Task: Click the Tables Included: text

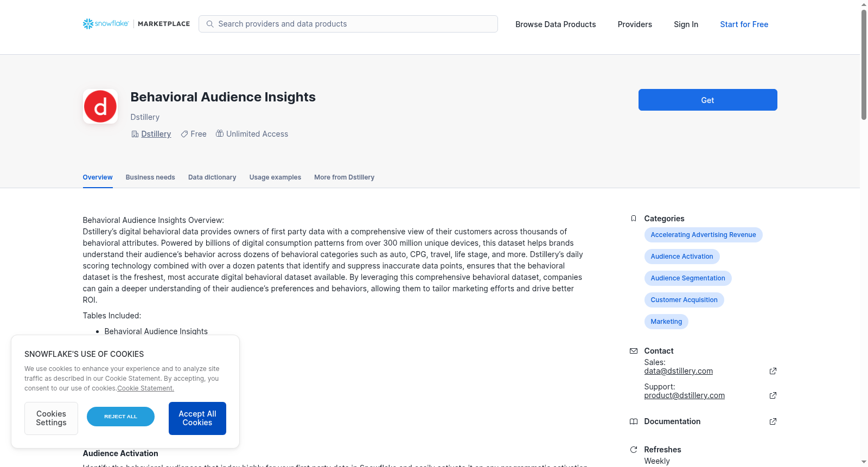Action: pyautogui.click(x=112, y=316)
